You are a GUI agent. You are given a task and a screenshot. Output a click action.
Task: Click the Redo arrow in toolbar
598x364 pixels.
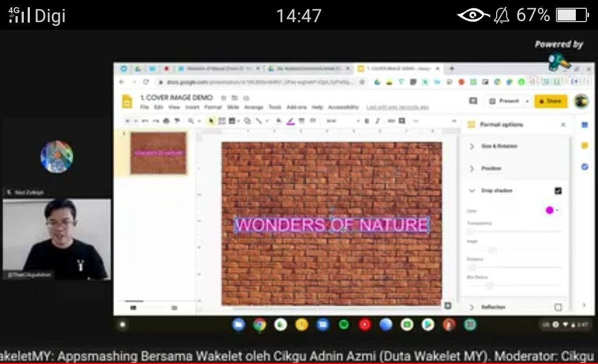point(156,121)
